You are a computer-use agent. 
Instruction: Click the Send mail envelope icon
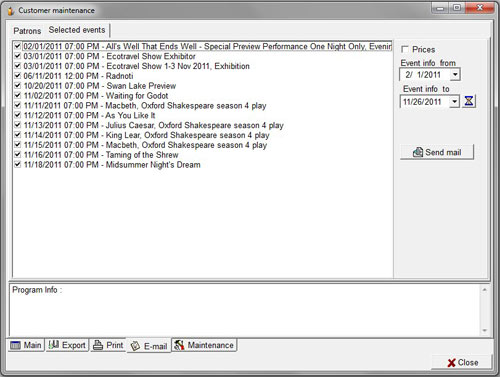click(418, 152)
